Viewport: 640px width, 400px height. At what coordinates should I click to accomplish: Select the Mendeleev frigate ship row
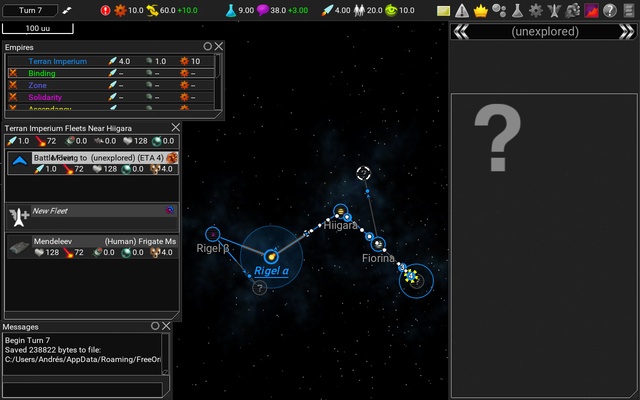click(x=93, y=247)
